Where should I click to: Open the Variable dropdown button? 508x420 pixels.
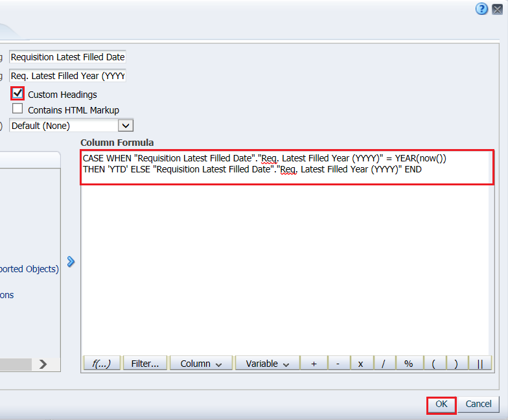pos(267,363)
